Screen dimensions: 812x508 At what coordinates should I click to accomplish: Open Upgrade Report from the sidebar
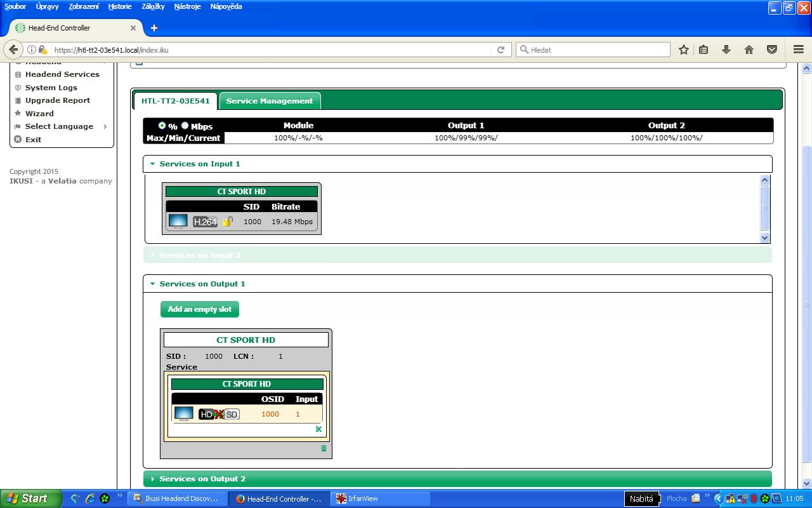(57, 100)
